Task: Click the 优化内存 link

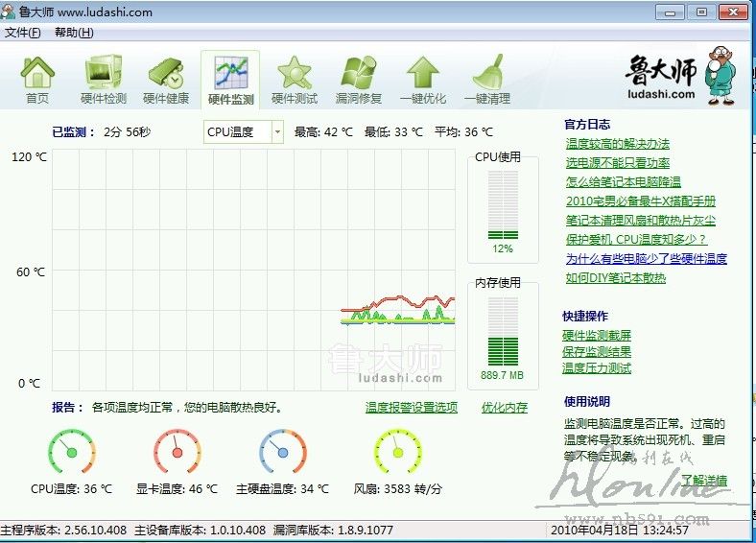Action: click(505, 408)
